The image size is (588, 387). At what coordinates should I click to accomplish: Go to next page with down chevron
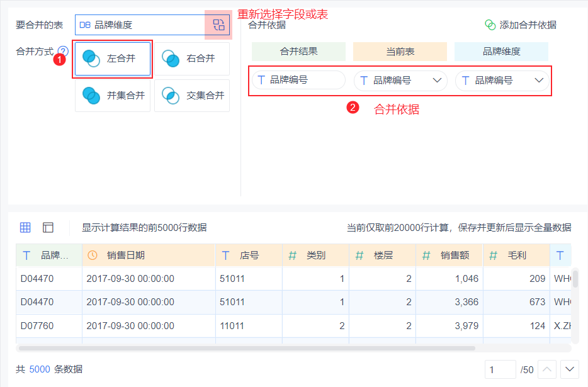570,369
